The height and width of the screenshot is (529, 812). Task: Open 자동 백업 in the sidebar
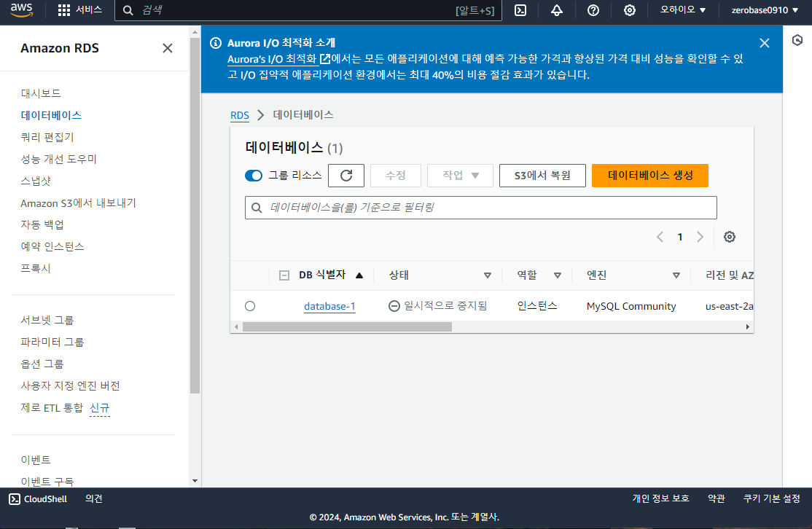click(x=42, y=224)
